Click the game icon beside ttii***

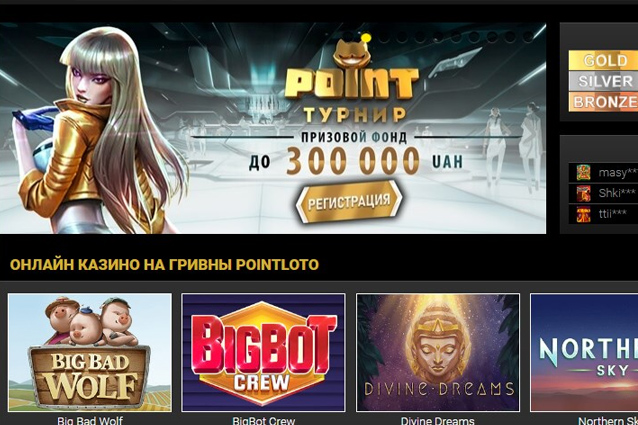click(583, 214)
